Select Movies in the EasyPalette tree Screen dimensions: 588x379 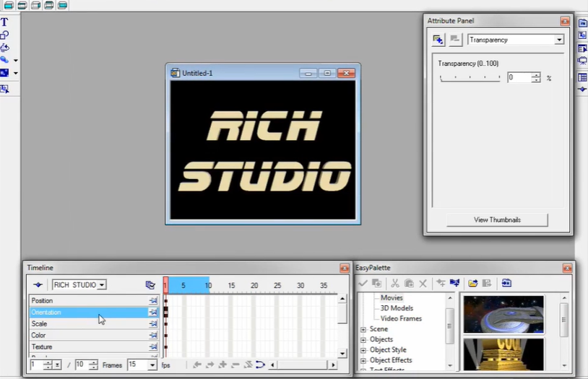392,297
